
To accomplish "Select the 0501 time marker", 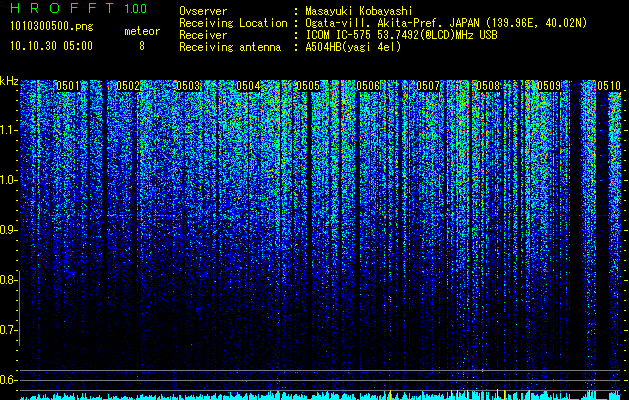I will [68, 86].
